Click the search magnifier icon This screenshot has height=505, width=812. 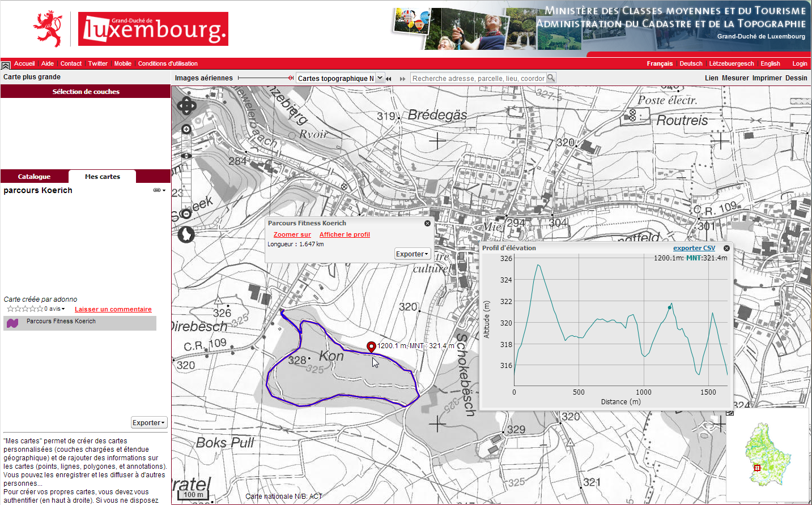(x=551, y=78)
